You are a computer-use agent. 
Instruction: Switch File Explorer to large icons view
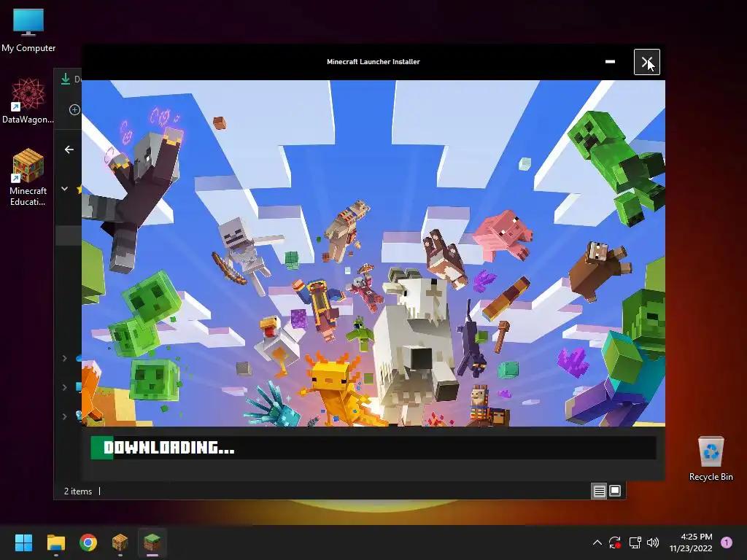coord(615,491)
